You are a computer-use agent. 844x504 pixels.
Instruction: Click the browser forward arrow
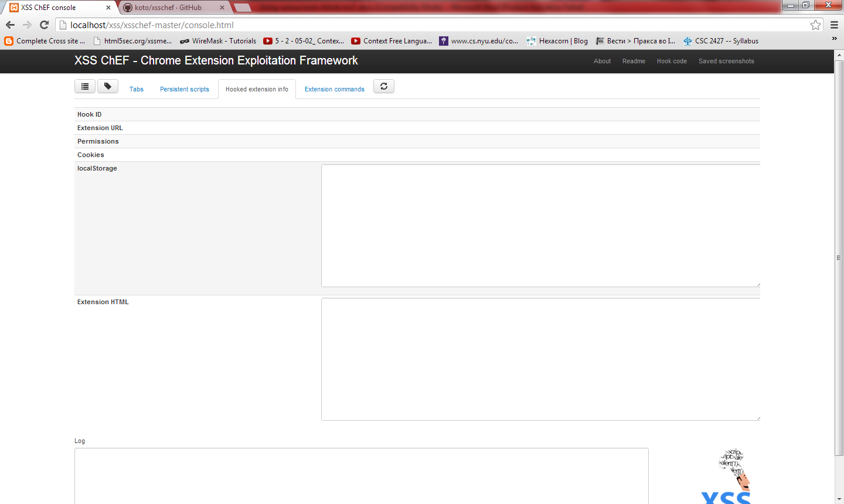tap(27, 25)
